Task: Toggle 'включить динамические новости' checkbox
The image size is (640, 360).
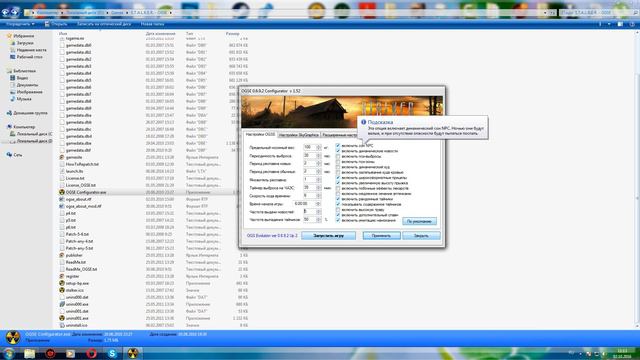Action: (338, 151)
